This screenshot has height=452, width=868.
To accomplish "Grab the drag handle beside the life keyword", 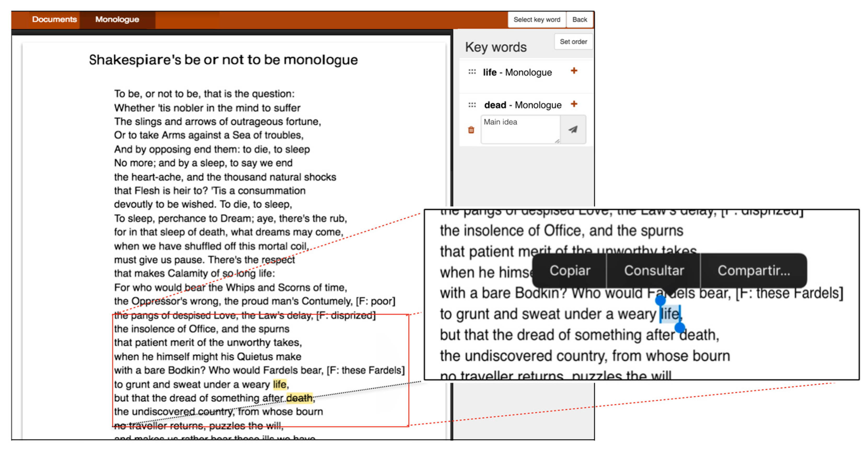I will [472, 72].
